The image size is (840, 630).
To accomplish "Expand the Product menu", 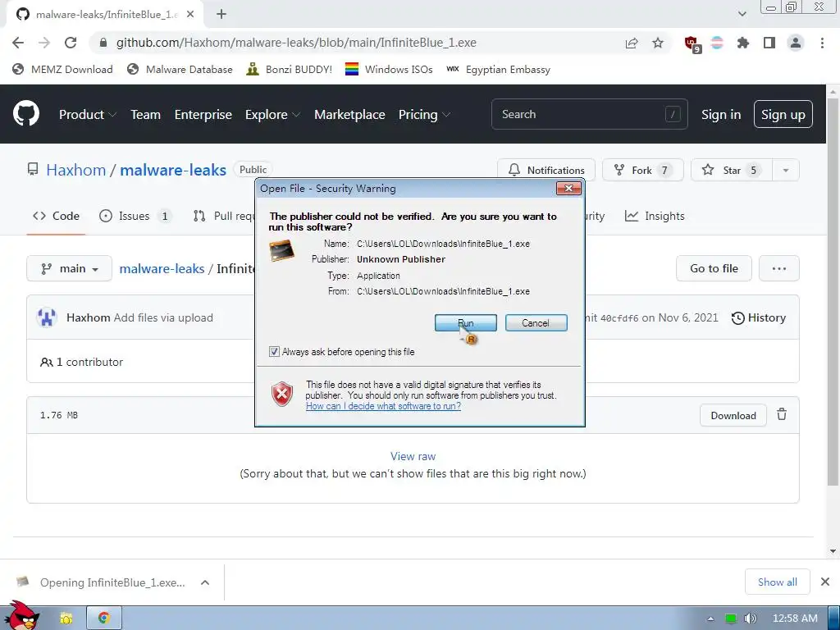I will (x=87, y=114).
